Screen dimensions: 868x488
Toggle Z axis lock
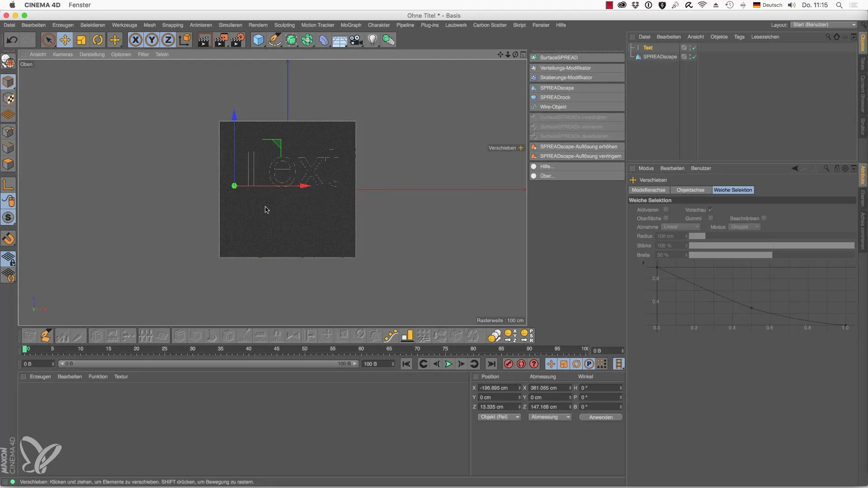[168, 40]
